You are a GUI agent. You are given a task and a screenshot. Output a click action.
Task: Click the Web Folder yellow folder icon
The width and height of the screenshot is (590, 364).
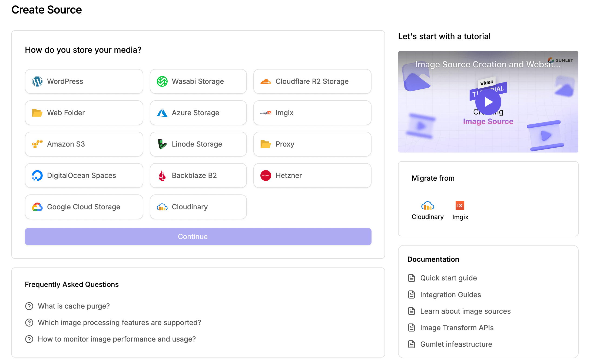pos(37,113)
